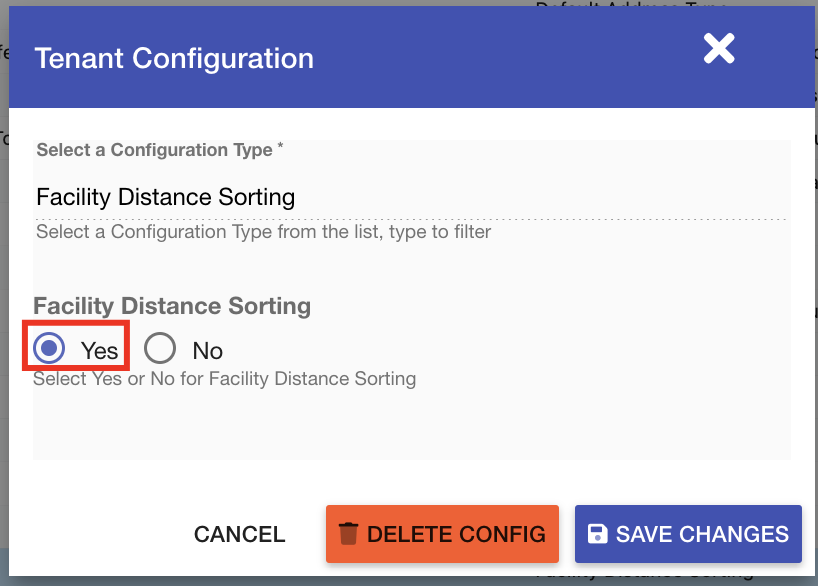
Task: Click the empty gray area below the radio options
Action: click(411, 425)
